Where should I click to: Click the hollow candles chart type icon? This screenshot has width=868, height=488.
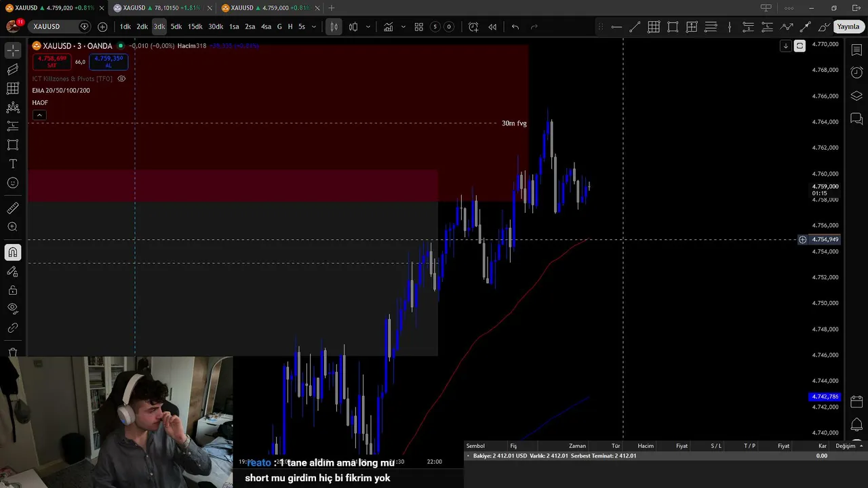tap(353, 26)
